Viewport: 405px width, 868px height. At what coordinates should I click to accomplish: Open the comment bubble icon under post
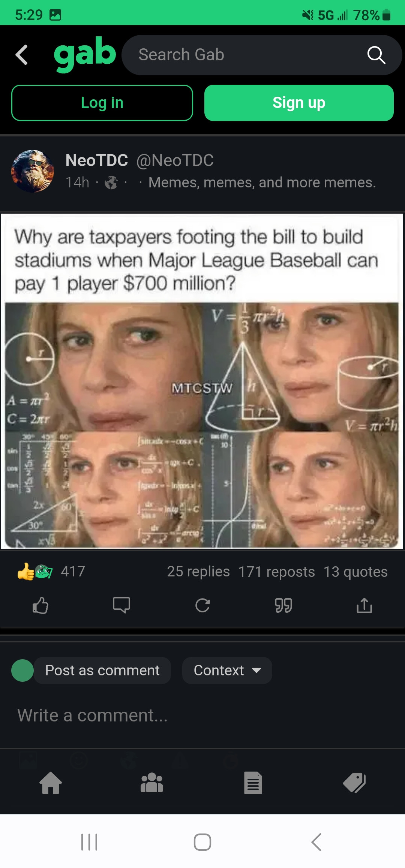[x=121, y=605]
